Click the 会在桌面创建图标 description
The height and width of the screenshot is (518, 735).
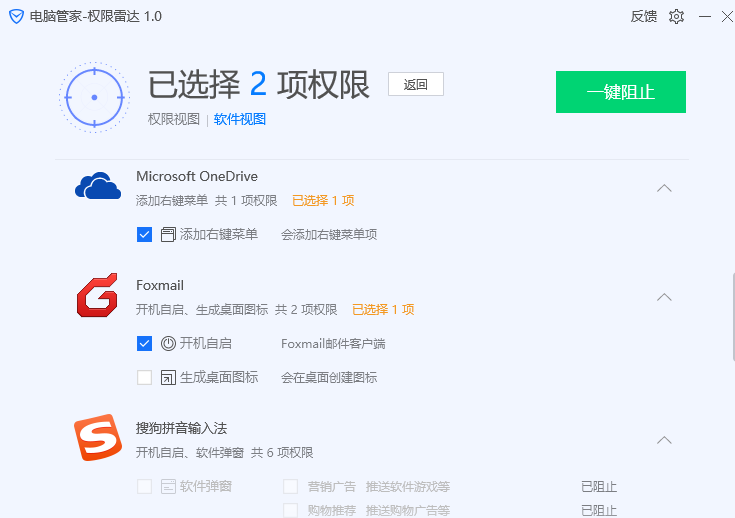coord(329,377)
